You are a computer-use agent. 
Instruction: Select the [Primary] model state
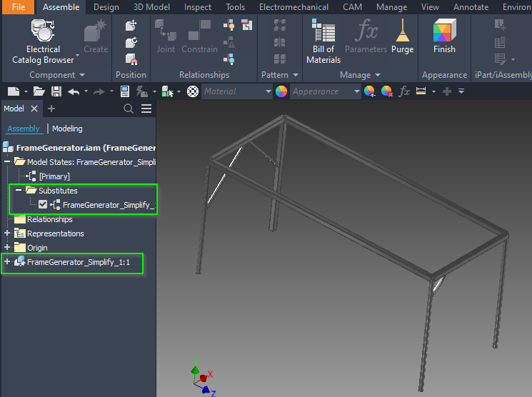tap(54, 176)
